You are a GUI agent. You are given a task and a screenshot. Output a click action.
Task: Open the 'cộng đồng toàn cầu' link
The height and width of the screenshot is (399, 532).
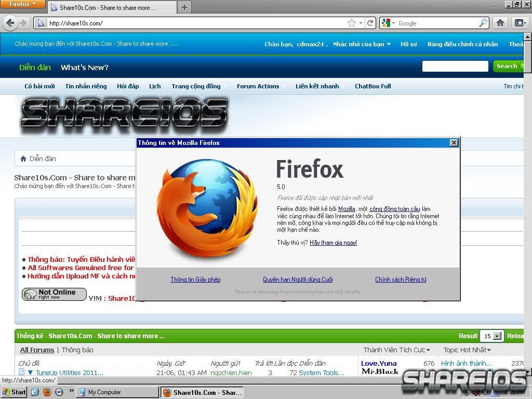(395, 209)
